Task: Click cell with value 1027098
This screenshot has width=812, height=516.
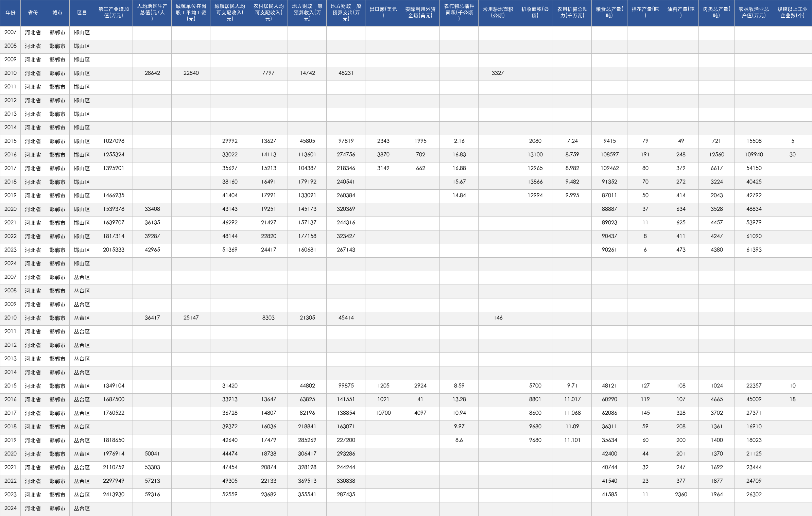Action: 114,141
